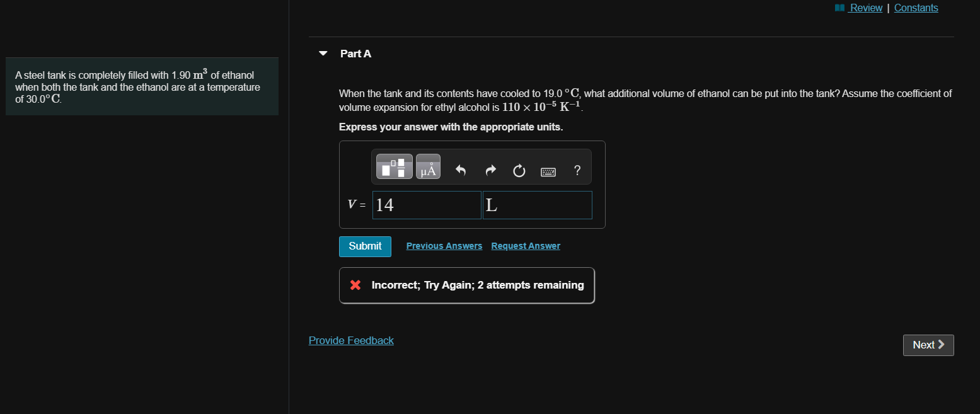Open equation editor help via the ? icon
The image size is (980, 414).
click(577, 170)
